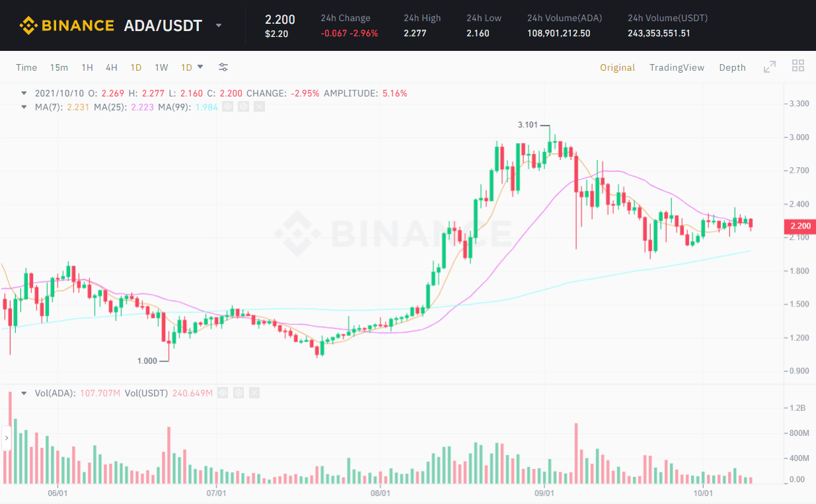This screenshot has width=816, height=504.
Task: Click the ADA/USDT pair name
Action: coord(163,26)
